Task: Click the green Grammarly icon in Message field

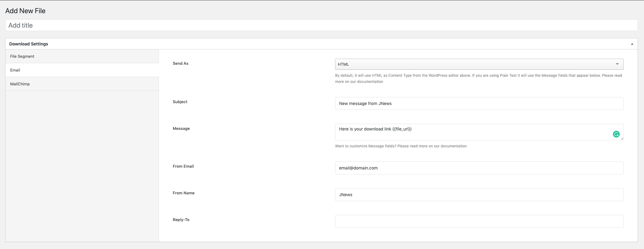Action: pos(616,134)
